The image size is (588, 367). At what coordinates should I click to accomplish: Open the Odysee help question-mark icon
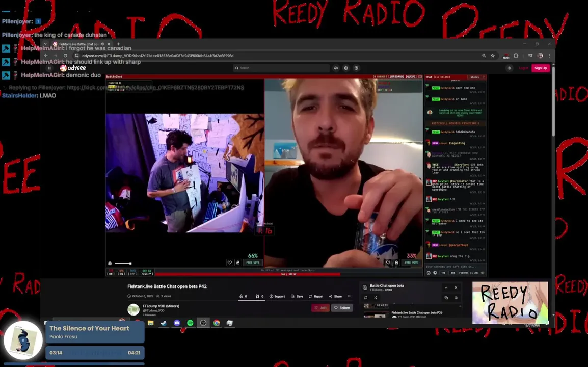click(x=356, y=68)
